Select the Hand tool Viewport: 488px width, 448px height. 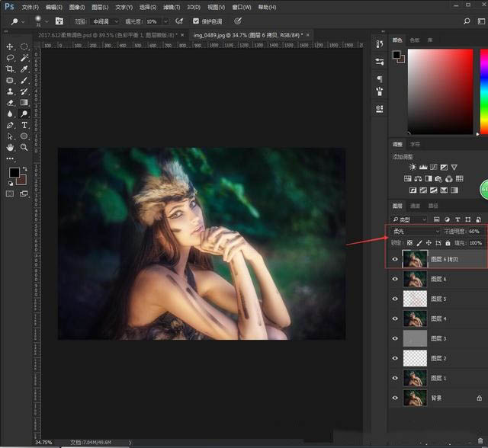tap(10, 147)
